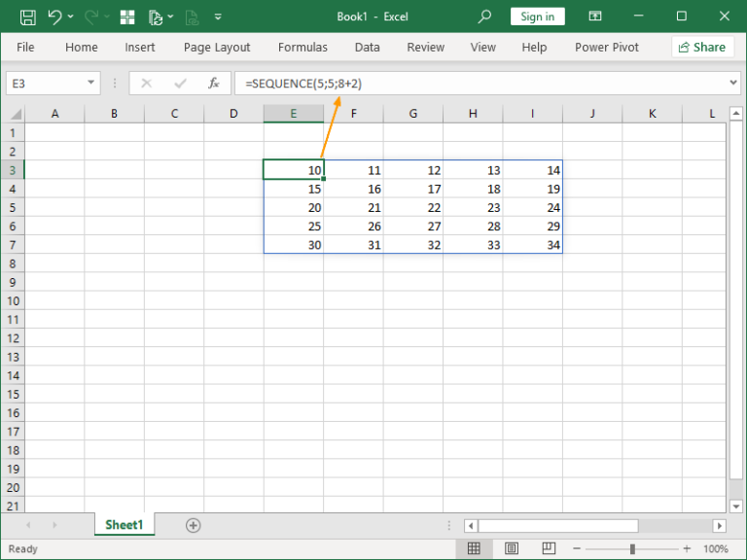
Task: Click the Sheet1 tab
Action: [124, 525]
